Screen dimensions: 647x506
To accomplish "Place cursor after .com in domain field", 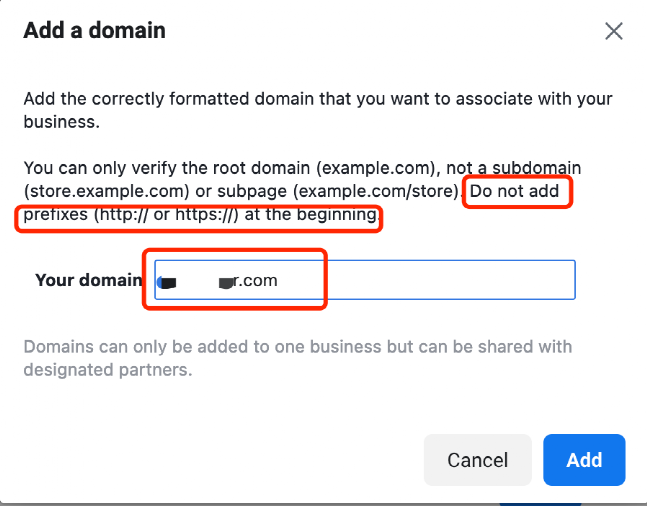I will (279, 280).
